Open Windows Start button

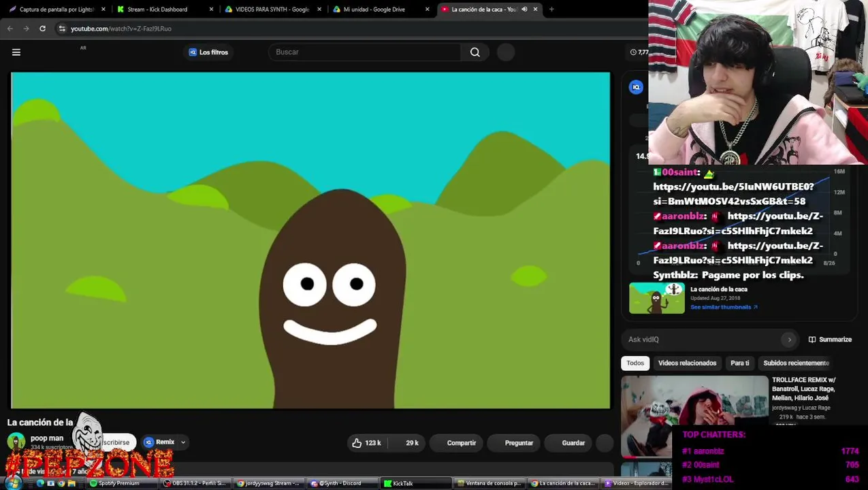pyautogui.click(x=12, y=483)
